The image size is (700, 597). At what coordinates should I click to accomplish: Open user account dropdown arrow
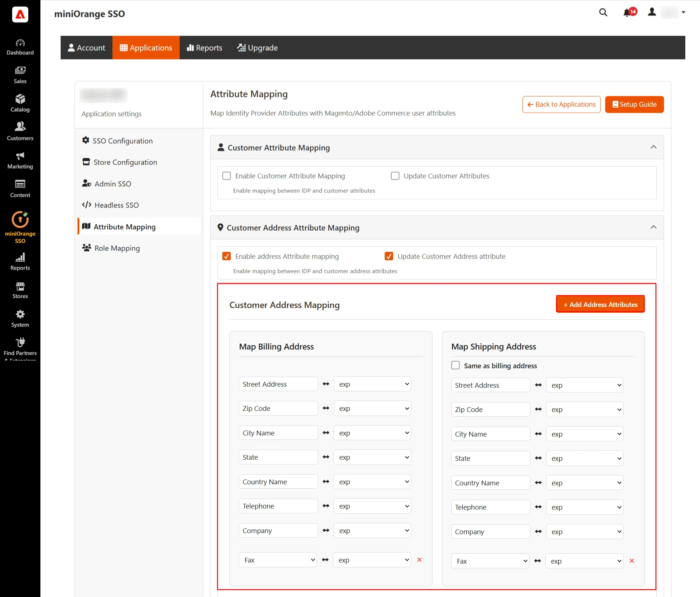click(x=683, y=12)
